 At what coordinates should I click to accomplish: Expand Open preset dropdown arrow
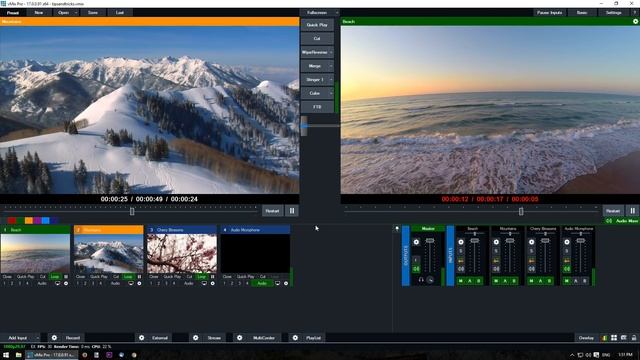pyautogui.click(x=76, y=13)
